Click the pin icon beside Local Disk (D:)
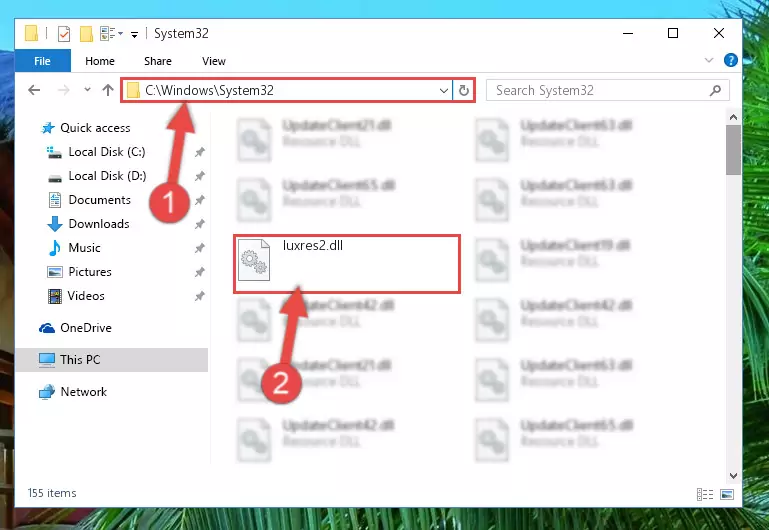This screenshot has width=769, height=530. point(199,176)
